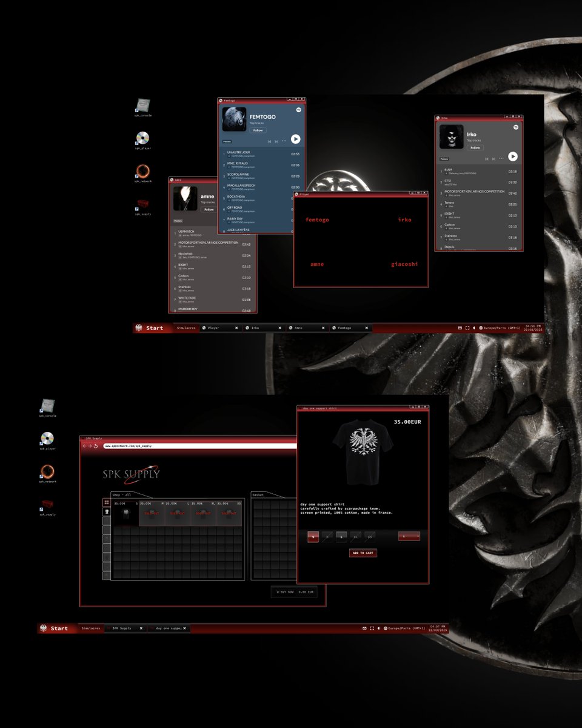Screen dimensions: 582x728
Task: Select the t-shirt category icon in the shop sidebar
Action: coord(107,511)
